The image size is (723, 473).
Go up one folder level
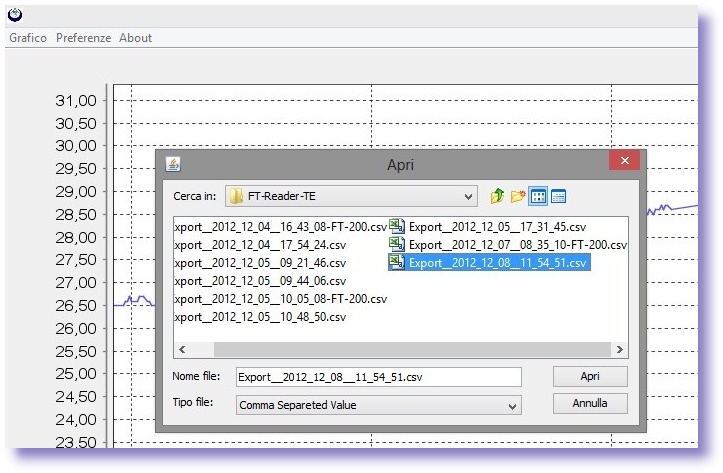[497, 196]
